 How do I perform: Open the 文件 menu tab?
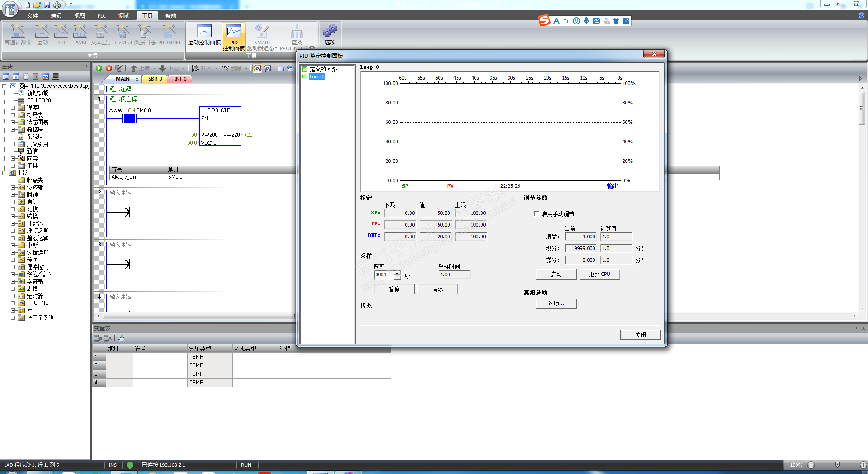[x=33, y=15]
